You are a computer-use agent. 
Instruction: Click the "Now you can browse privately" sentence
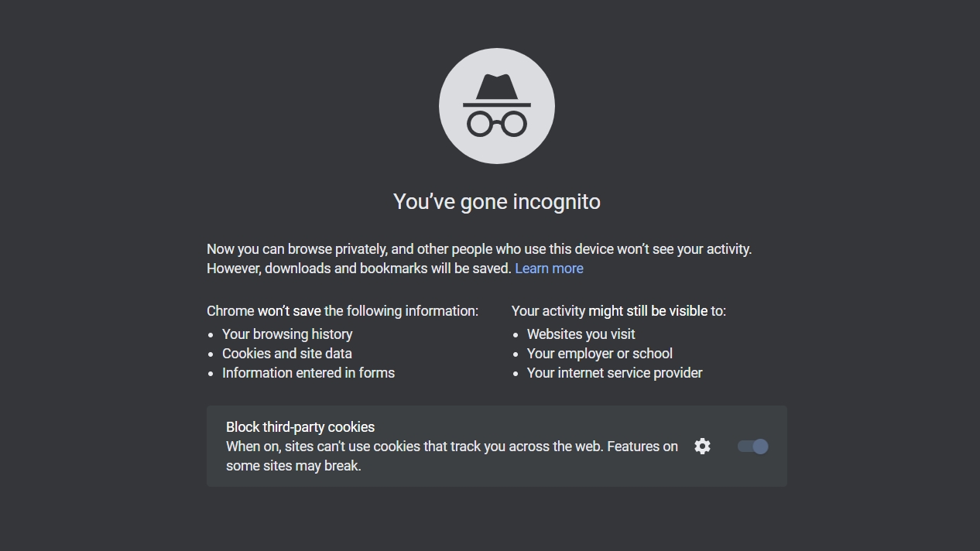[478, 249]
